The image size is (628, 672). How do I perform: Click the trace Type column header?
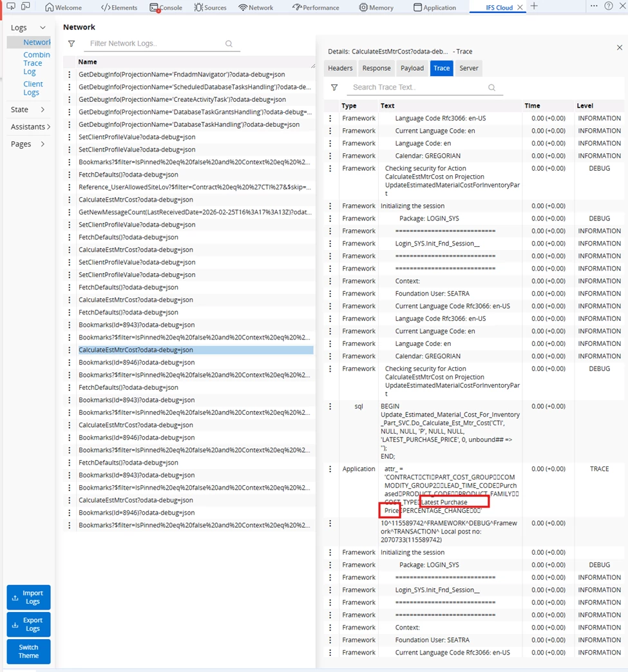tap(348, 106)
